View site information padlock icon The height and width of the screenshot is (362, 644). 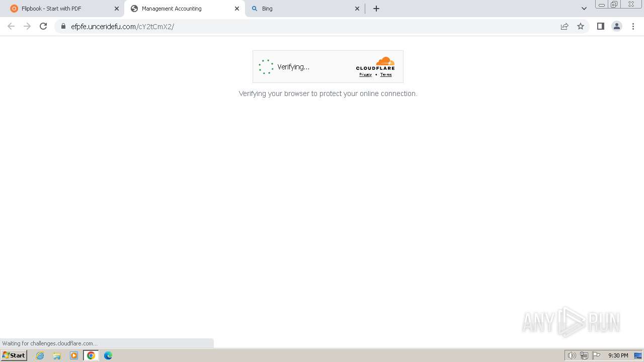click(63, 26)
